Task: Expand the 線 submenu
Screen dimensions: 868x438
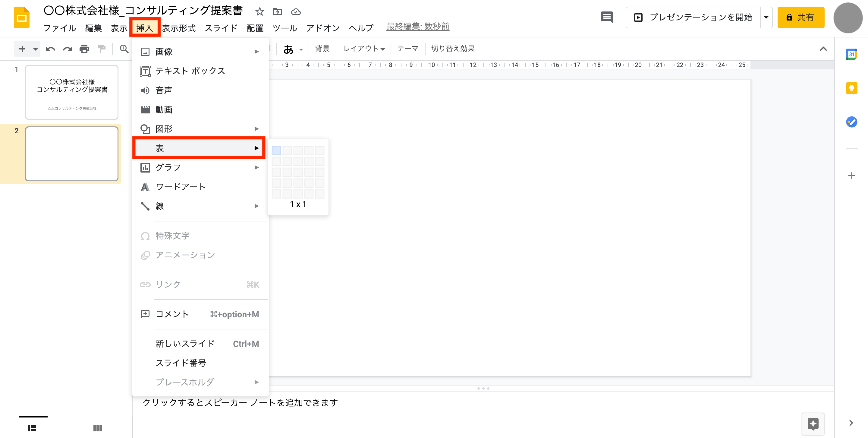Action: [200, 206]
